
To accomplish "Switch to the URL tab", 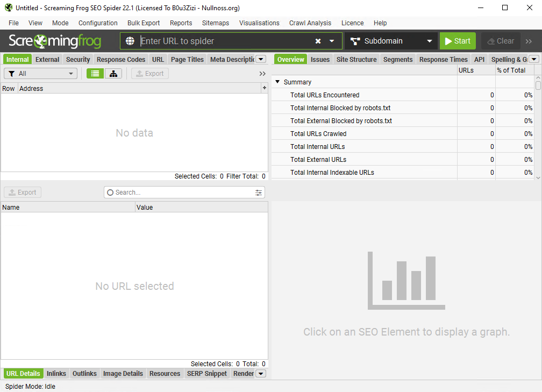I will (x=158, y=59).
